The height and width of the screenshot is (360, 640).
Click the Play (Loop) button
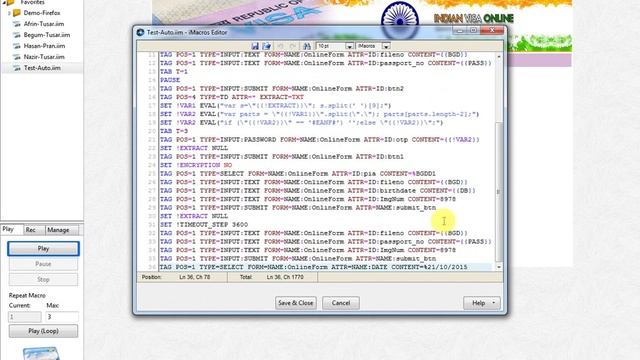tap(43, 331)
